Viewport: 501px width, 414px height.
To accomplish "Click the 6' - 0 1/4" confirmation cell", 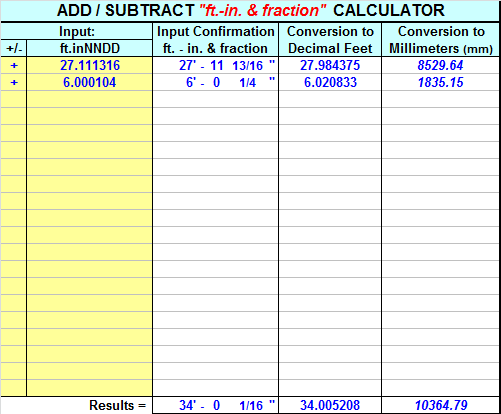I will click(215, 82).
